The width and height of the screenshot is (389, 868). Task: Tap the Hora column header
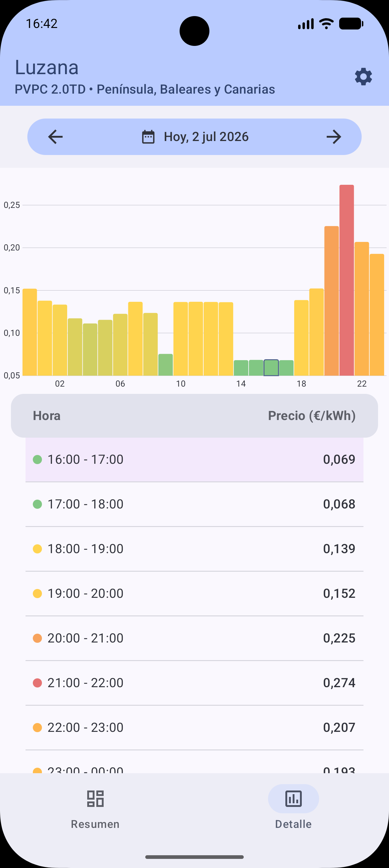click(x=46, y=416)
